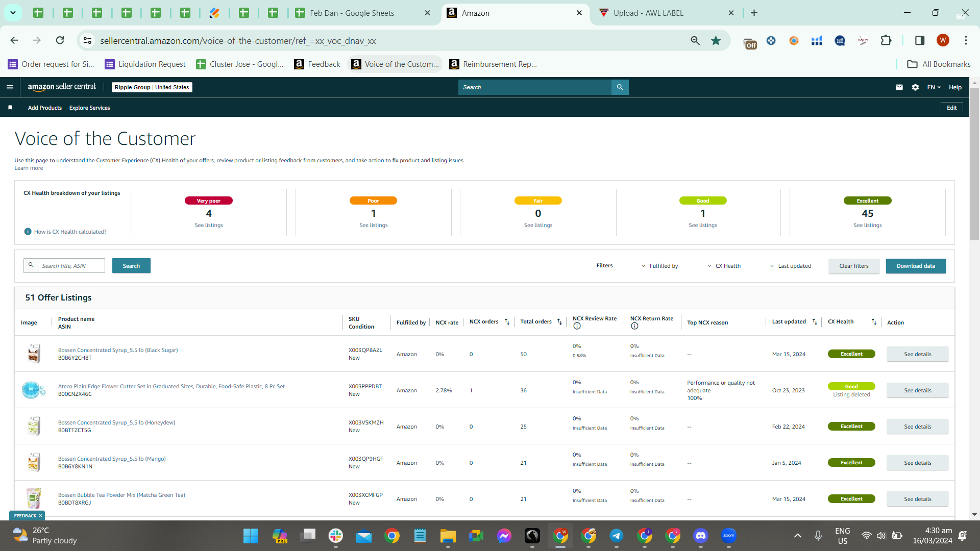Click the search magnifier button in header
Viewport: 980px width, 551px height.
(620, 87)
